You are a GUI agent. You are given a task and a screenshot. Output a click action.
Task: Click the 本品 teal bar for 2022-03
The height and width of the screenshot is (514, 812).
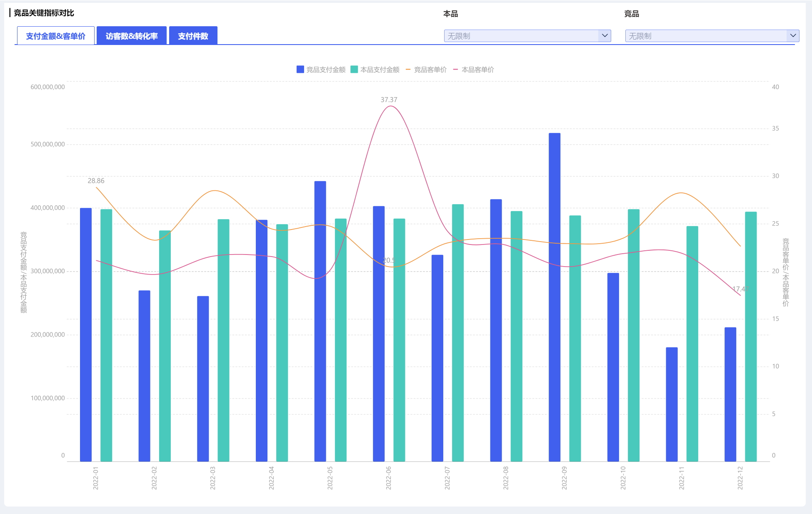pos(223,340)
